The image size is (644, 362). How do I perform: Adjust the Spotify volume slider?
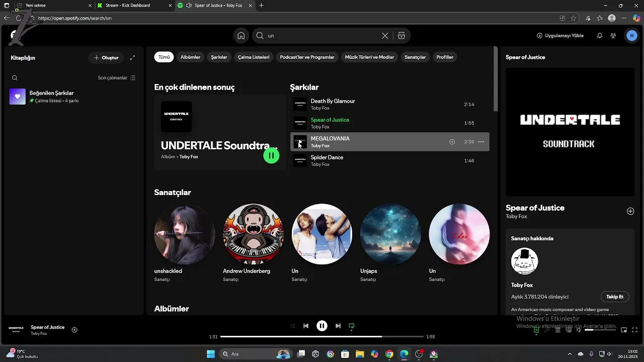[x=599, y=330]
